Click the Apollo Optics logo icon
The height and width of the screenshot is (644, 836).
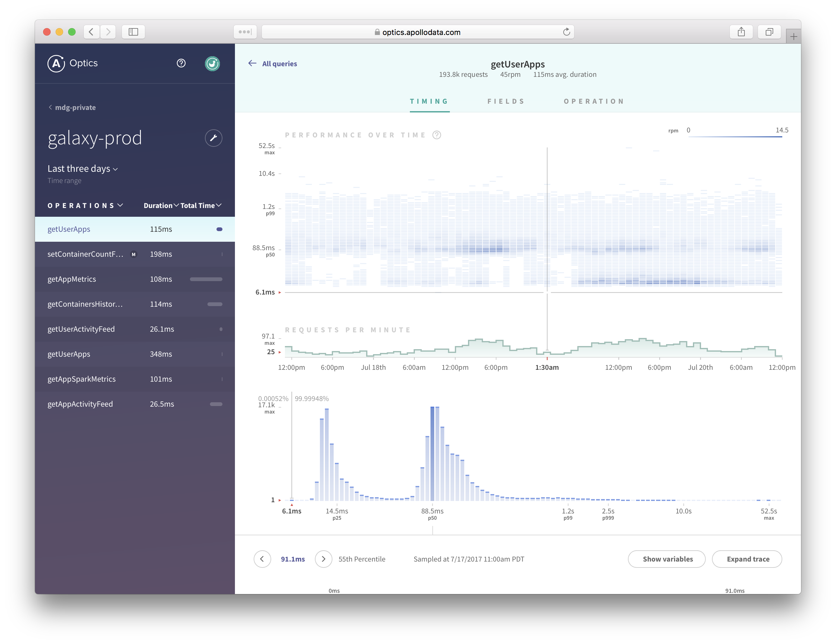[56, 63]
